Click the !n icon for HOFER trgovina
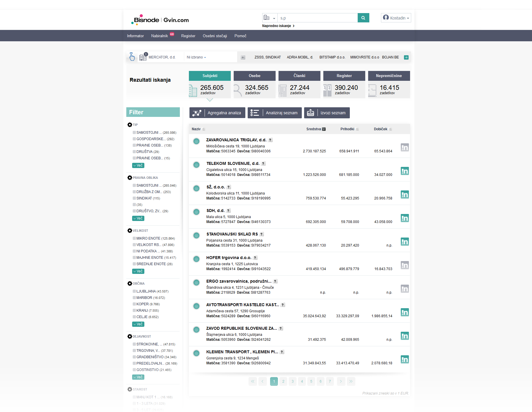 (x=405, y=265)
